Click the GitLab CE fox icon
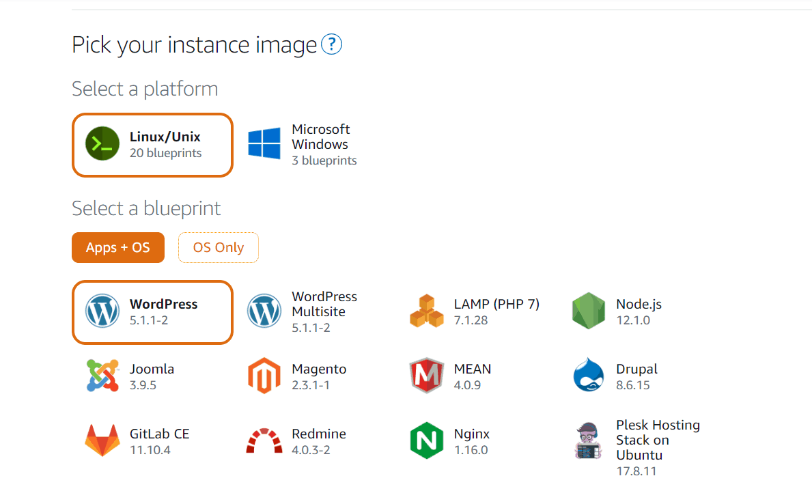The height and width of the screenshot is (504, 812). 102,440
